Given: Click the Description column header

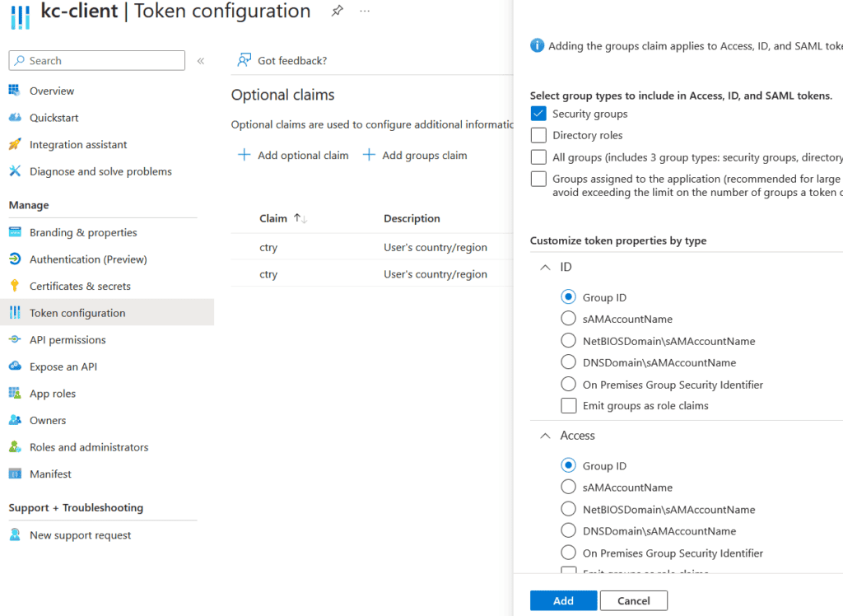Looking at the screenshot, I should [412, 218].
